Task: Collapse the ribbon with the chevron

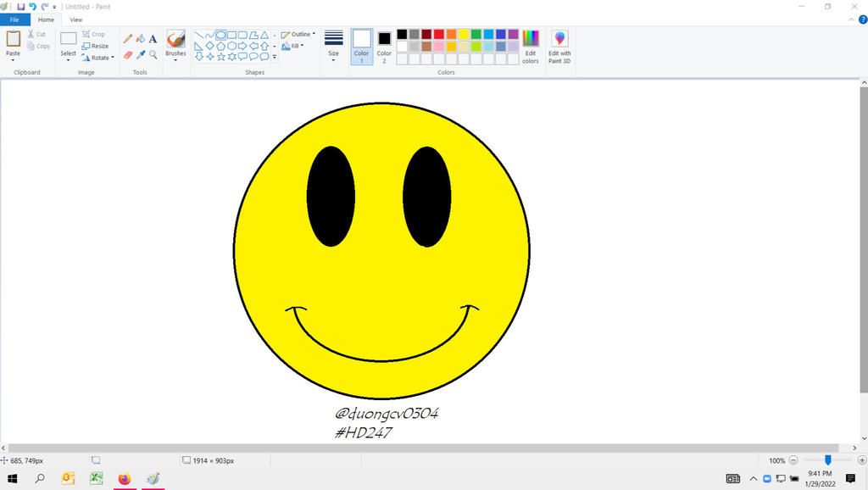Action: point(851,19)
